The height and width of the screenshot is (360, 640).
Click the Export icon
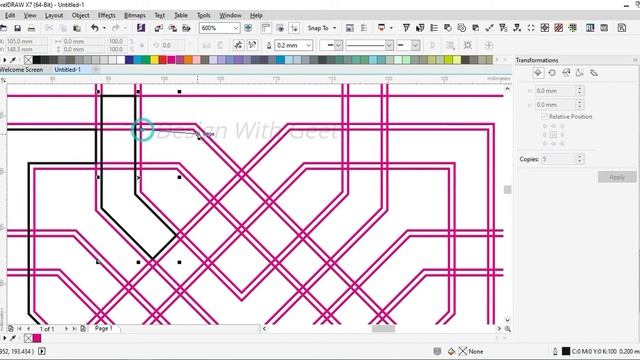click(x=173, y=28)
